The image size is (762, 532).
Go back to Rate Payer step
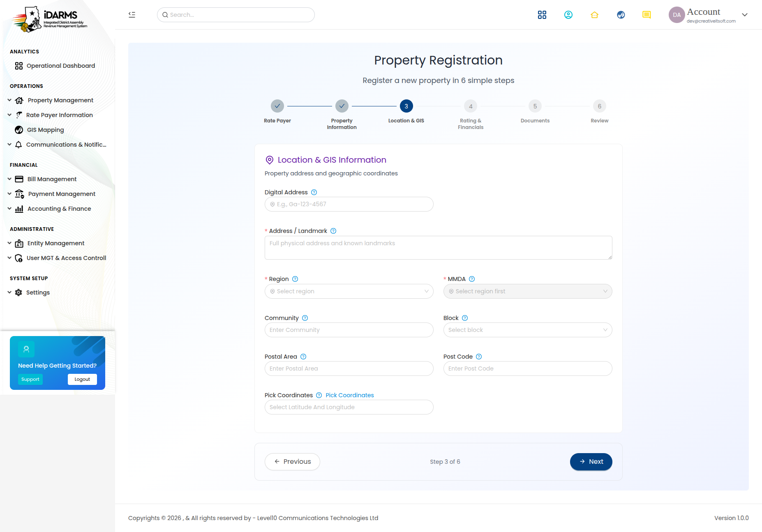click(277, 106)
